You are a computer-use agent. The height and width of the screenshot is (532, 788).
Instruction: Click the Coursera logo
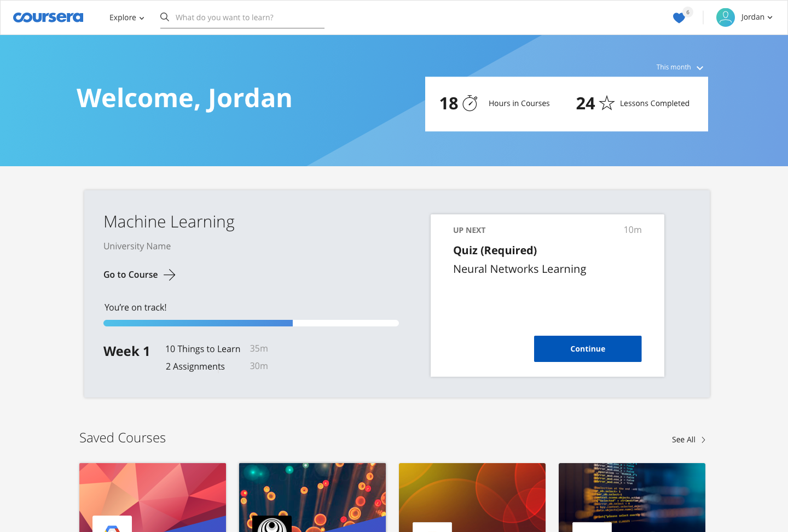point(48,17)
